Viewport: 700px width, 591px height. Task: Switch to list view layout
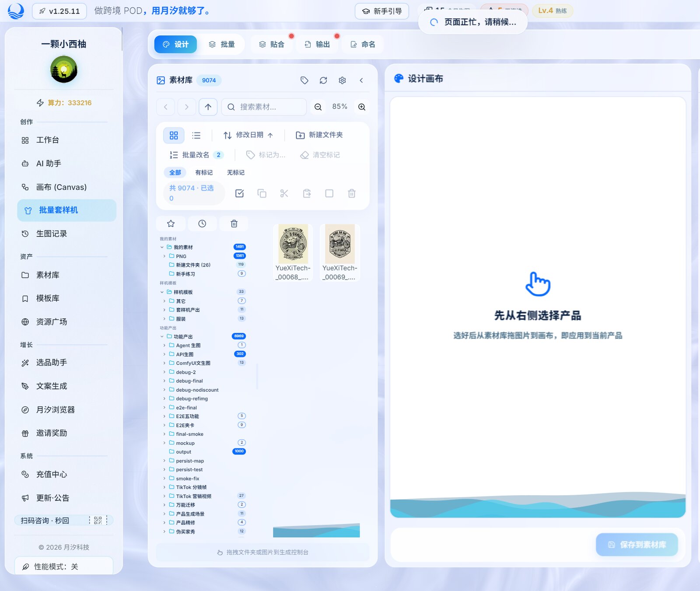tap(196, 136)
